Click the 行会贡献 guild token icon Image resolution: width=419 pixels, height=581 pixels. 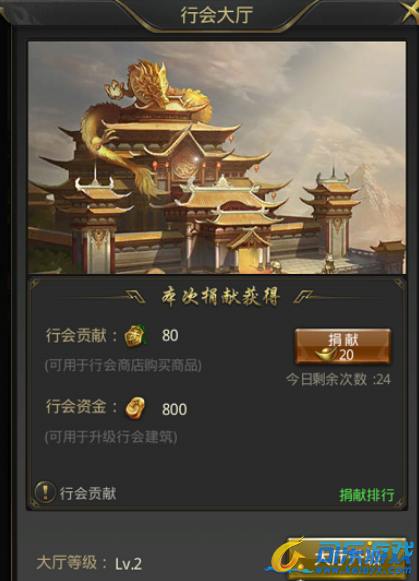point(135,336)
